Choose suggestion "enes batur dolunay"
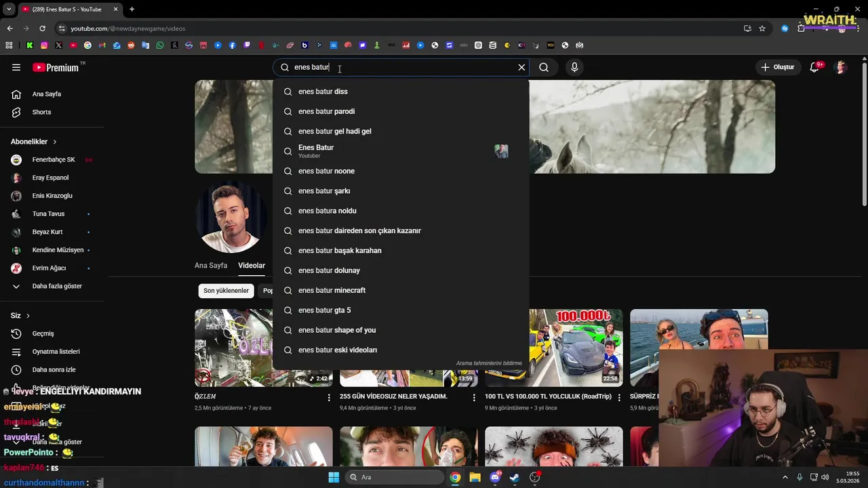The height and width of the screenshot is (488, 868). (401, 270)
